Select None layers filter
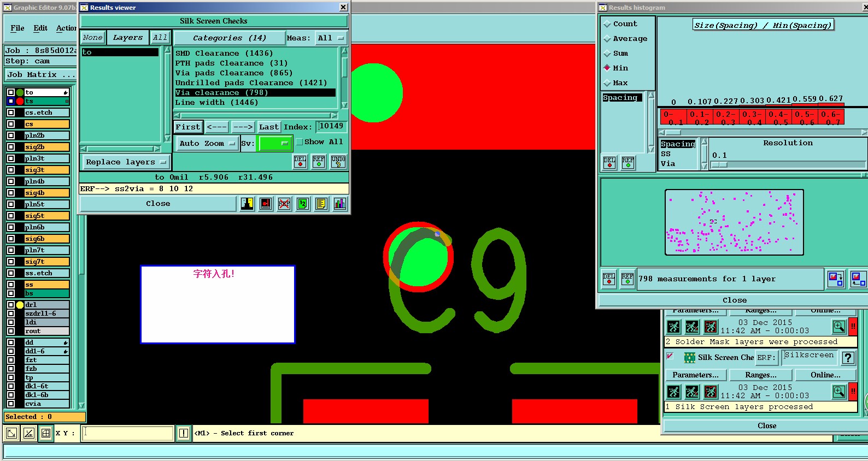This screenshot has height=461, width=868. (x=93, y=38)
